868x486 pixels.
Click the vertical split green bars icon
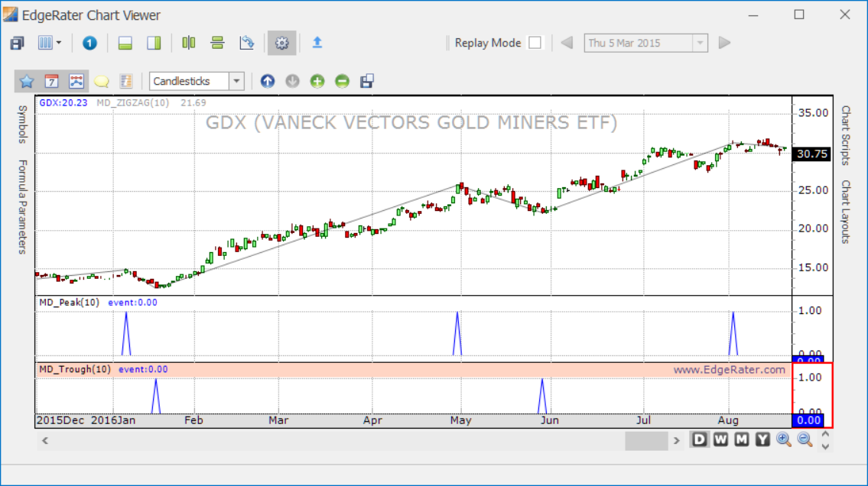pos(189,43)
